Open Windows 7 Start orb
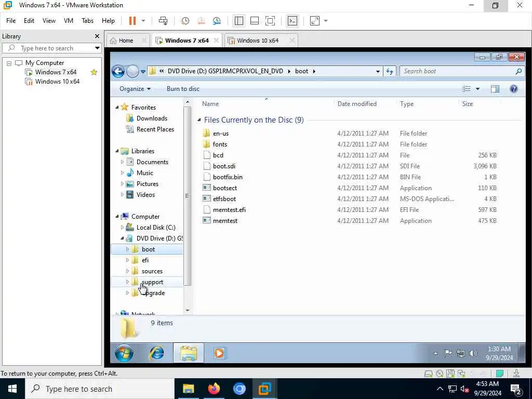 (x=124, y=353)
